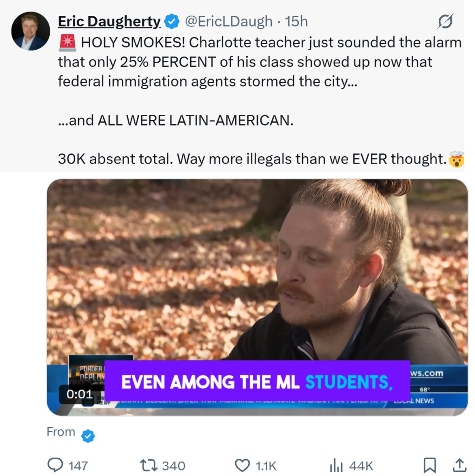475x476 pixels.
Task: Click the exploding head emoji
Action: coord(456,159)
